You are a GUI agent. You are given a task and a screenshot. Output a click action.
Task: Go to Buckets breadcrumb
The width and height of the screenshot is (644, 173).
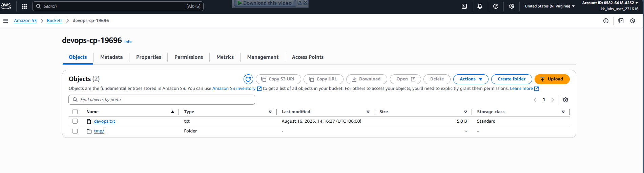pyautogui.click(x=55, y=21)
